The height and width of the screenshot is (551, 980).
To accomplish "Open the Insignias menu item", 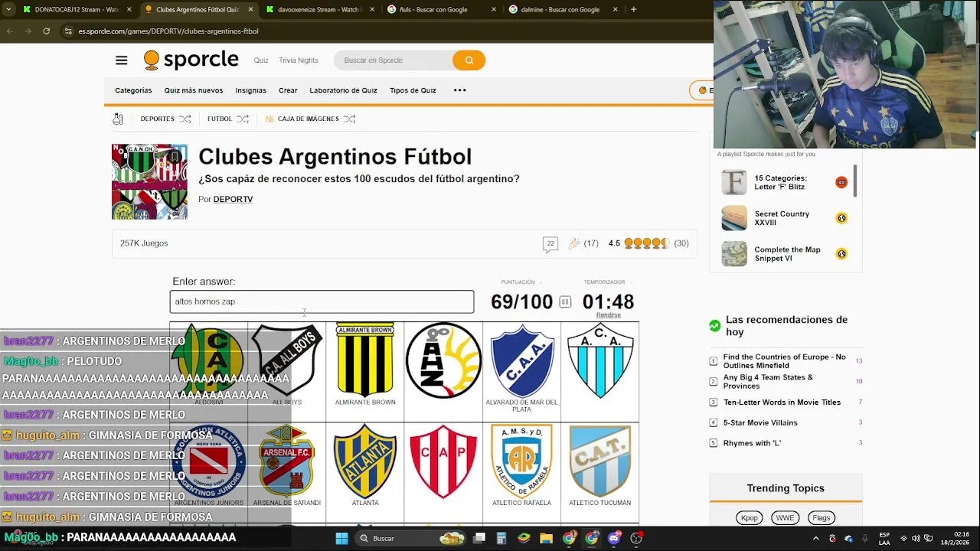I will [250, 90].
